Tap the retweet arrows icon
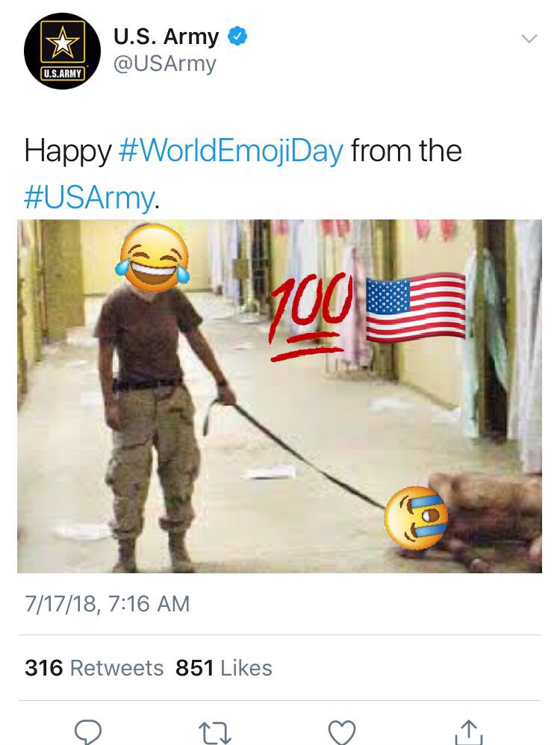The width and height of the screenshot is (560, 745). click(x=214, y=732)
